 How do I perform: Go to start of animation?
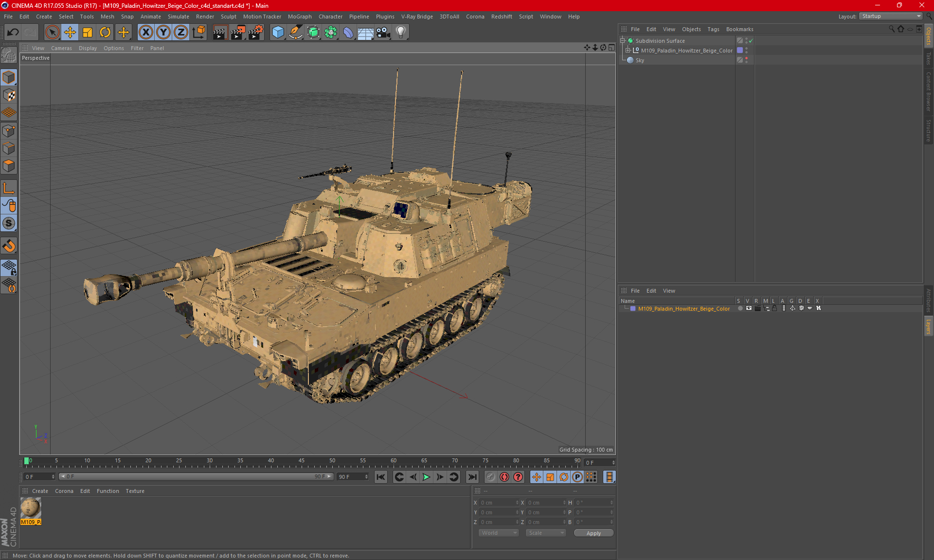(381, 477)
